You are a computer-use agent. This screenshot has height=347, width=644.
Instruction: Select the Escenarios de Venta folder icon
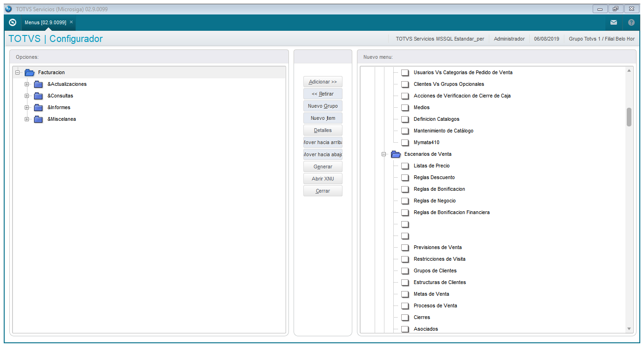(x=396, y=154)
